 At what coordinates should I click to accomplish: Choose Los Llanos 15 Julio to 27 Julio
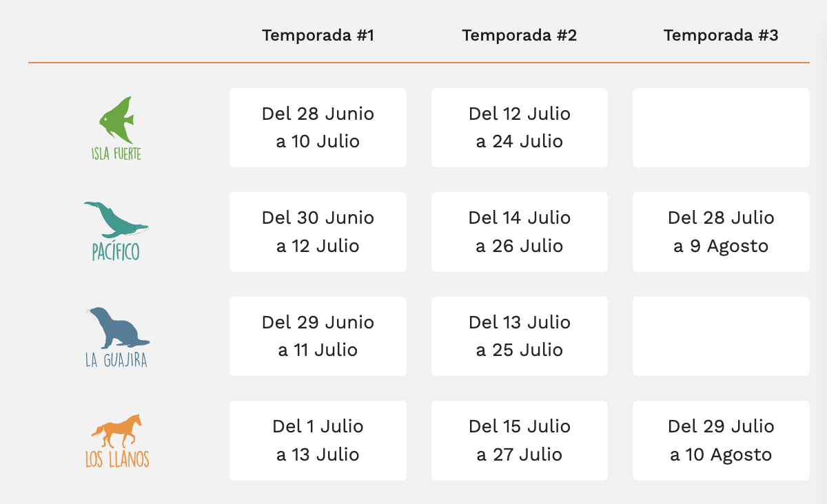[520, 441]
